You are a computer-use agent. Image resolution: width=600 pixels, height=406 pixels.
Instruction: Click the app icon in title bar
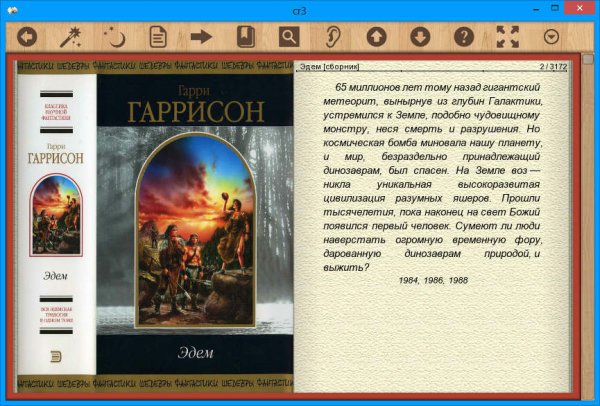pyautogui.click(x=12, y=11)
